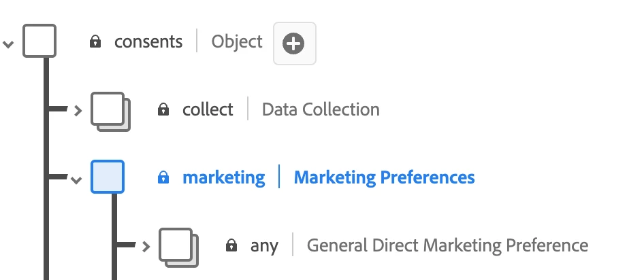
Task: Open the marketing field name
Action: tap(223, 178)
